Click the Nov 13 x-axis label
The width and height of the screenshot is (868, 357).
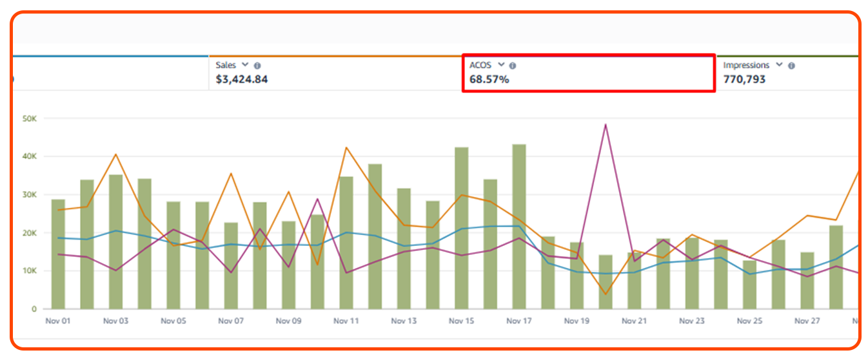coord(404,320)
